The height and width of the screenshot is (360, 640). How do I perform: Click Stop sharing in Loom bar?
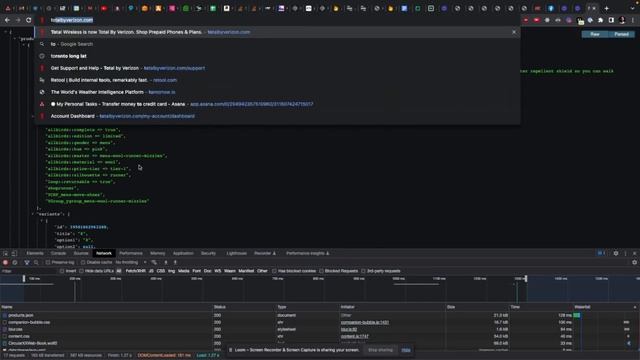(380, 350)
